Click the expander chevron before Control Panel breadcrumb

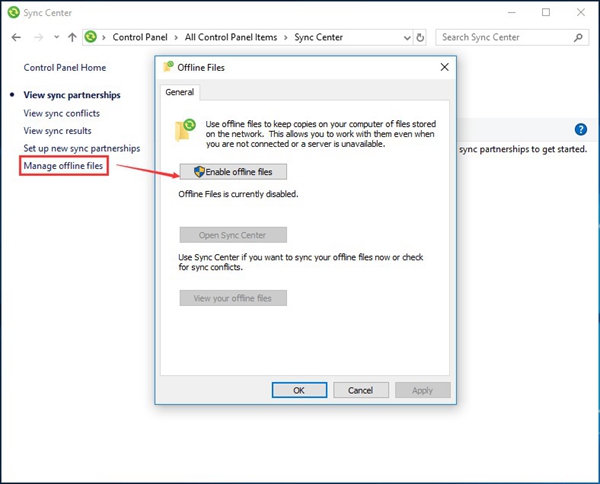click(104, 37)
